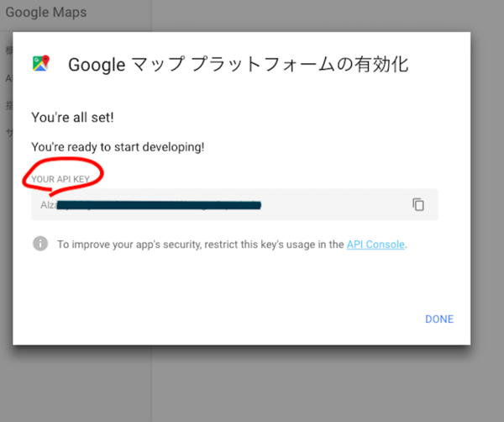Click the Google Maps logo in dialog

(x=41, y=63)
